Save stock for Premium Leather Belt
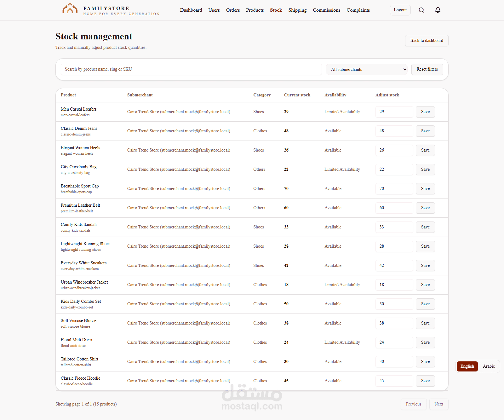The width and height of the screenshot is (504, 420). tap(425, 208)
